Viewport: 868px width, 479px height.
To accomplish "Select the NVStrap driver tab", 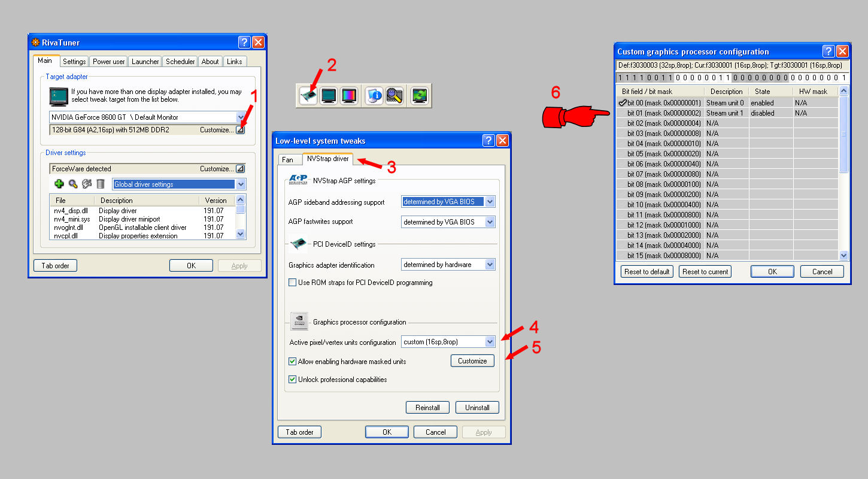I will click(327, 159).
